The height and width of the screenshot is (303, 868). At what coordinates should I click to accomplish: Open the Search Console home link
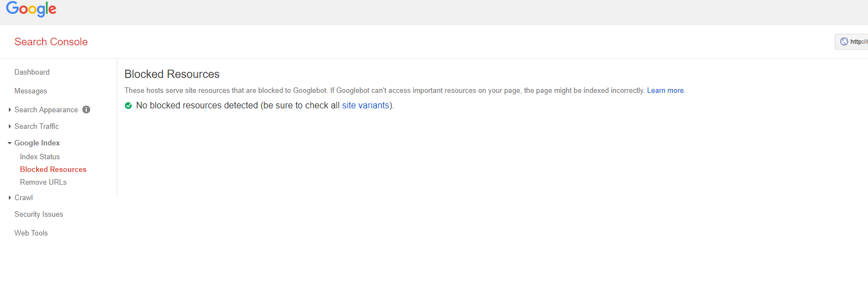tap(51, 42)
